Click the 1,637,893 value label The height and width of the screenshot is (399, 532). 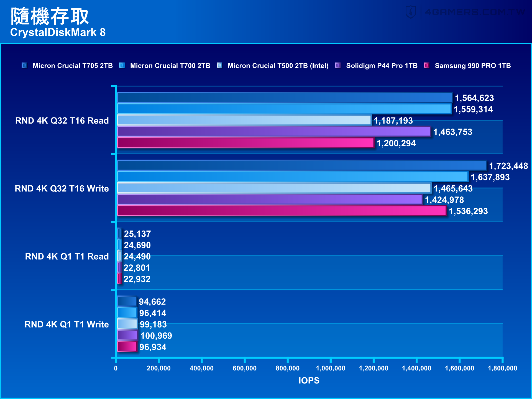(x=490, y=177)
